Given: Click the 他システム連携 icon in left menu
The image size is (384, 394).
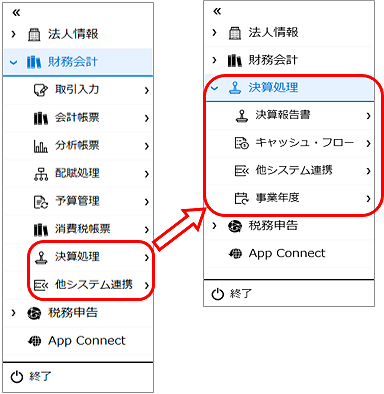Looking at the screenshot, I should pyautogui.click(x=41, y=285).
